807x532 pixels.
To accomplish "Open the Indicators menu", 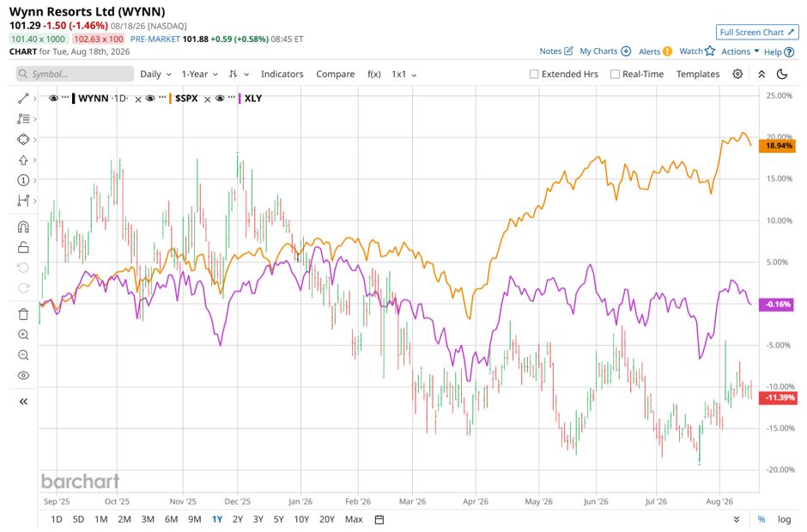I will [282, 74].
